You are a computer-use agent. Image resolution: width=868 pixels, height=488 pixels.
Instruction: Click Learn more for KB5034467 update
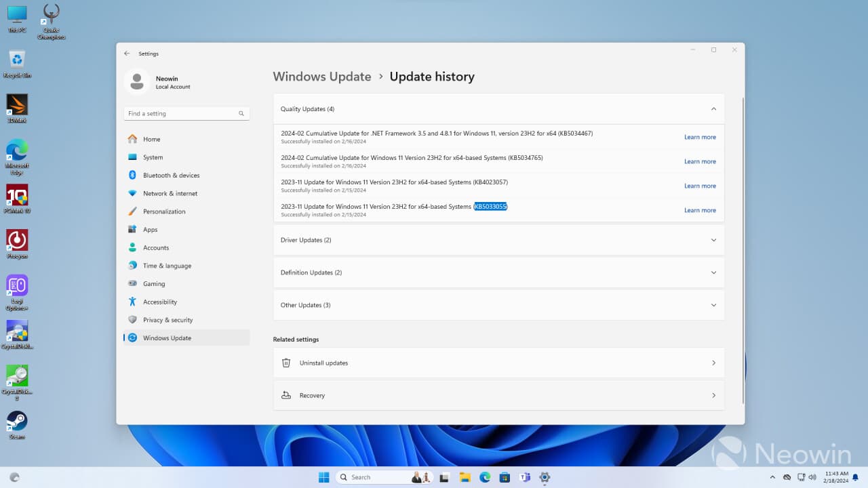coord(699,137)
